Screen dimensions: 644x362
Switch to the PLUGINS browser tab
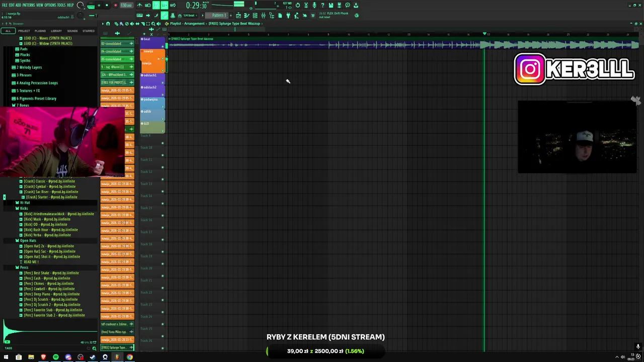40,31
